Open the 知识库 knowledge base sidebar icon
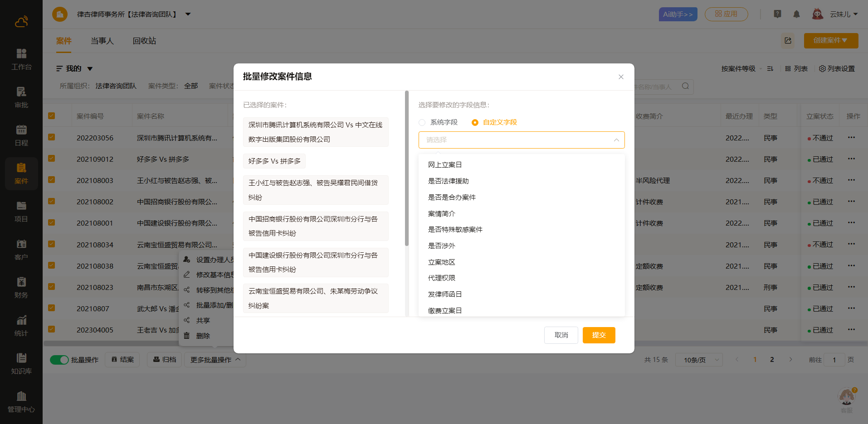The width and height of the screenshot is (868, 424). (21, 363)
